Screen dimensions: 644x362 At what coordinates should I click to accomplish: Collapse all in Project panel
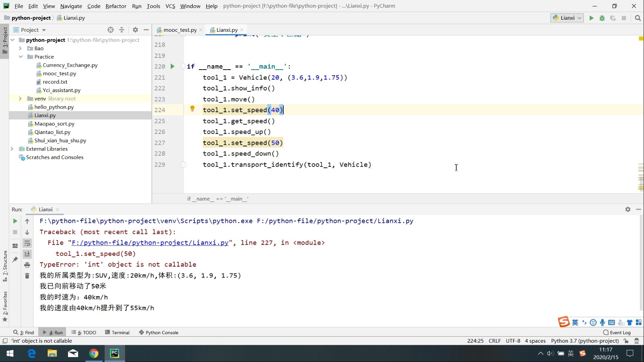tap(122, 30)
